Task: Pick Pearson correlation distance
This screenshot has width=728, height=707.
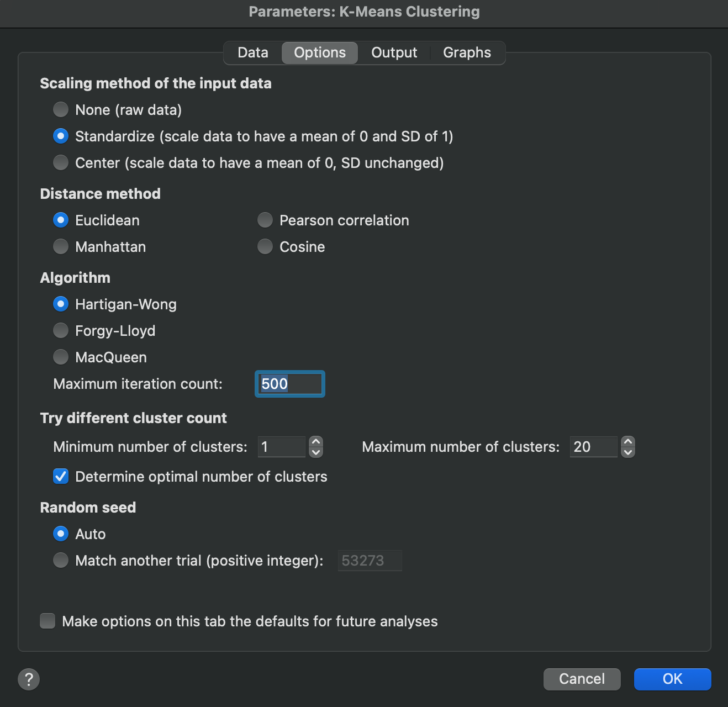Action: [x=265, y=220]
